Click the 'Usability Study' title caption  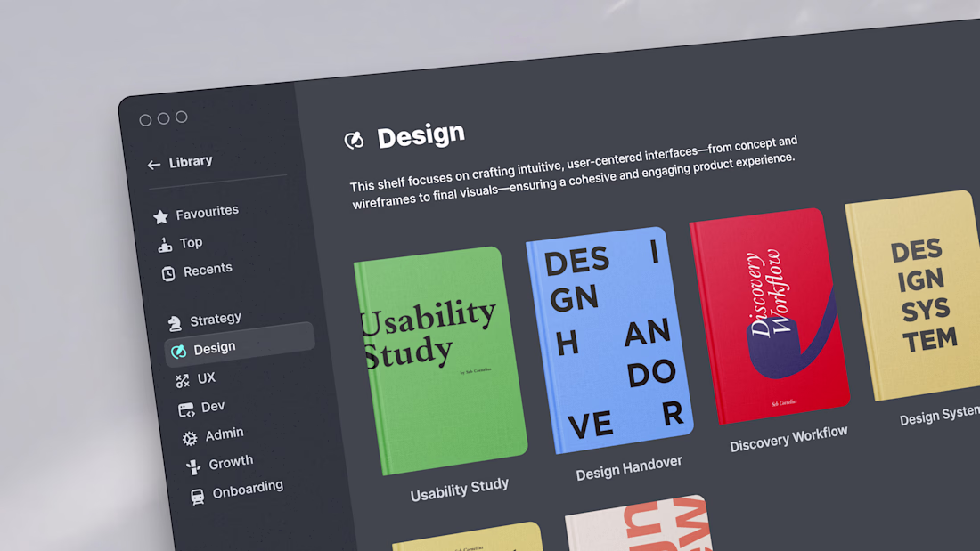point(460,490)
